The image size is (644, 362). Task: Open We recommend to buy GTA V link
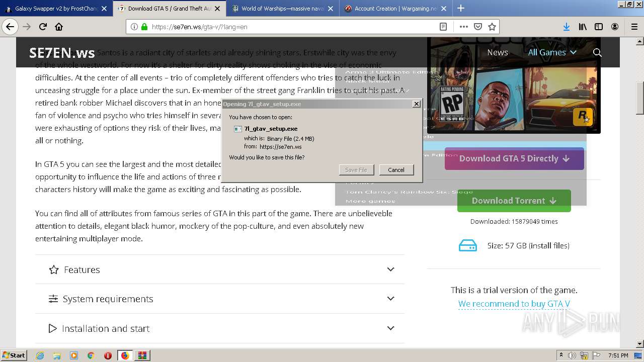click(x=514, y=304)
